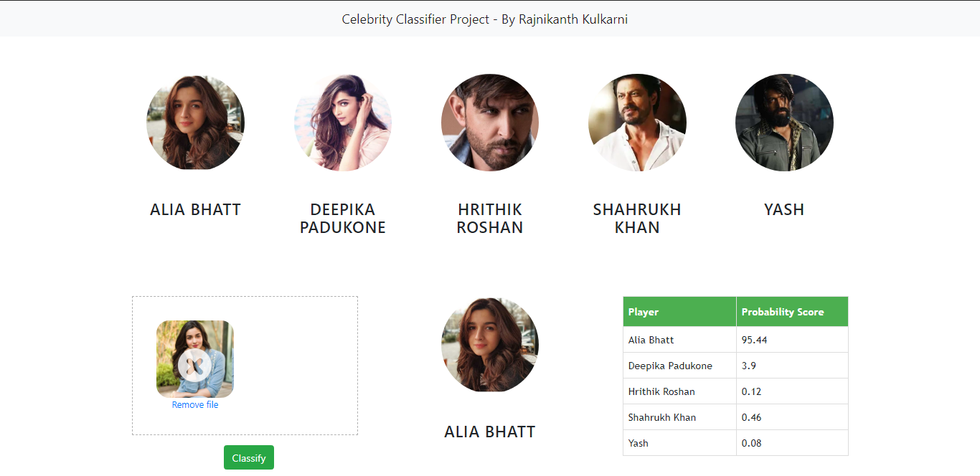Click the classified result avatar image
This screenshot has width=980, height=476.
[490, 344]
